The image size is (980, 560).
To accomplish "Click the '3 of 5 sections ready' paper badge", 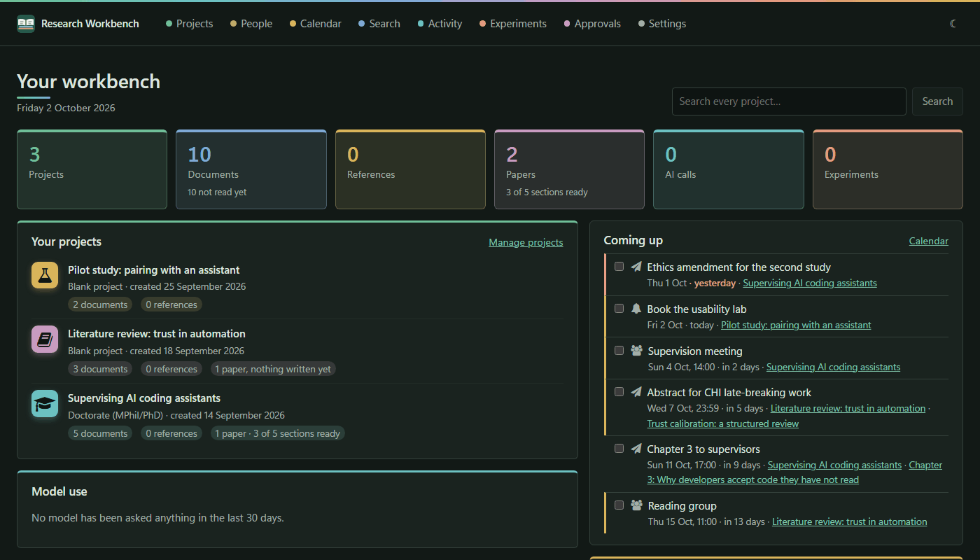I will tap(278, 433).
